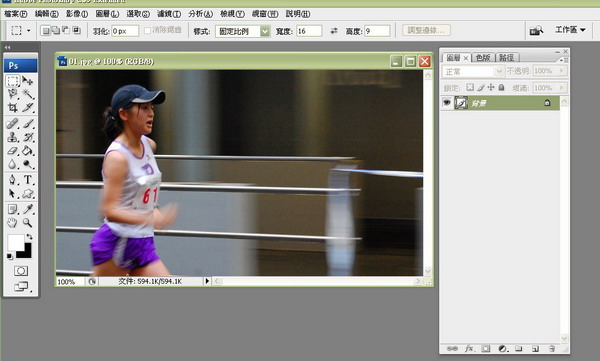Select the Horizontal Type tool
The height and width of the screenshot is (361, 600).
(x=28, y=180)
